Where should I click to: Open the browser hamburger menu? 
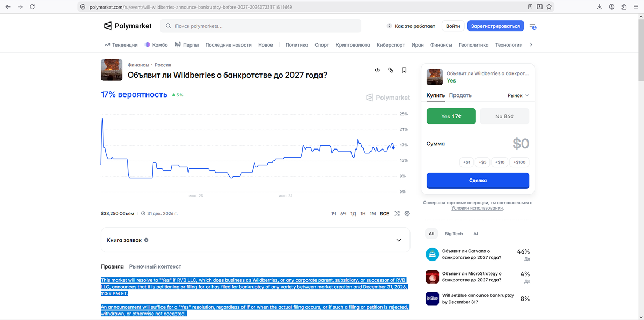(636, 7)
